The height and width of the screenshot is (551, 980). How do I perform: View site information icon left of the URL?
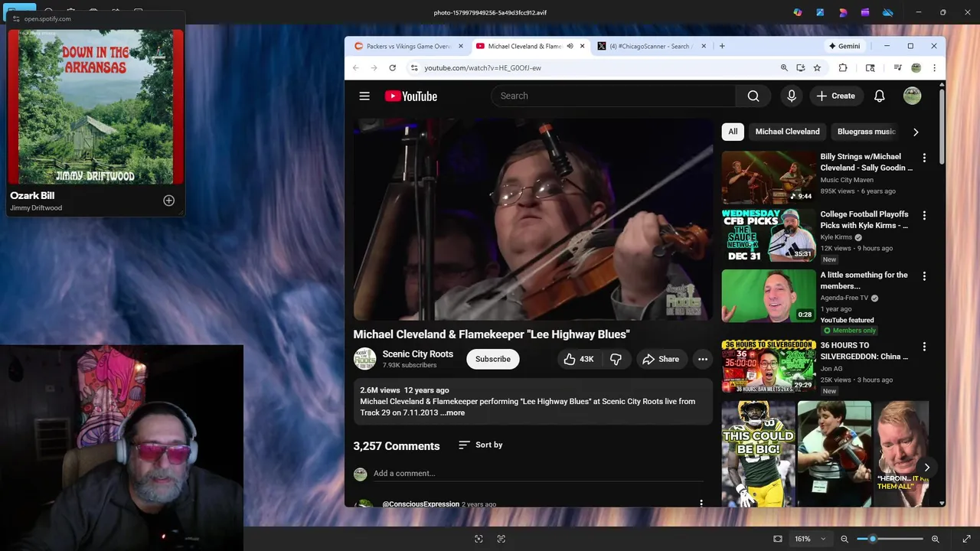coord(414,67)
